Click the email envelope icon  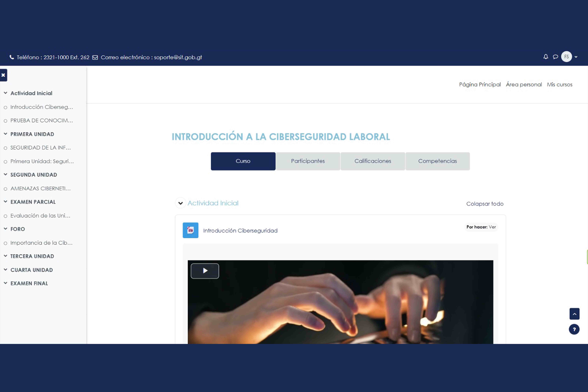pyautogui.click(x=95, y=57)
